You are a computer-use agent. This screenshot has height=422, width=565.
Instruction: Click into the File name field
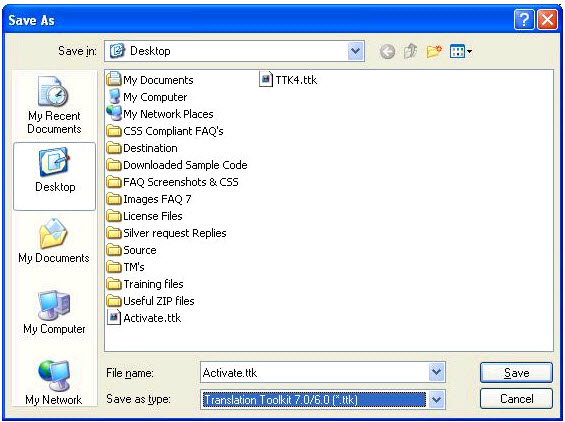pyautogui.click(x=315, y=372)
